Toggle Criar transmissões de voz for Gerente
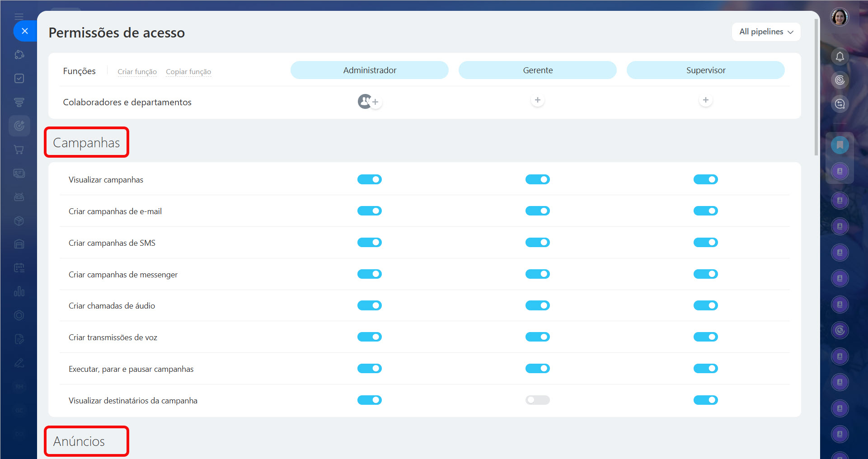The height and width of the screenshot is (459, 868). click(538, 337)
